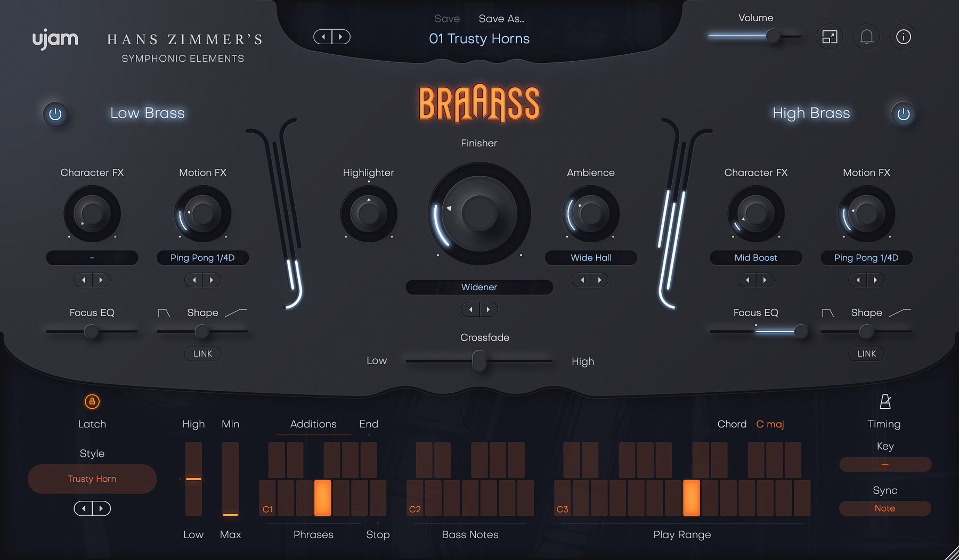Toggle High Brass LINK button
The image size is (959, 560).
[x=866, y=353]
